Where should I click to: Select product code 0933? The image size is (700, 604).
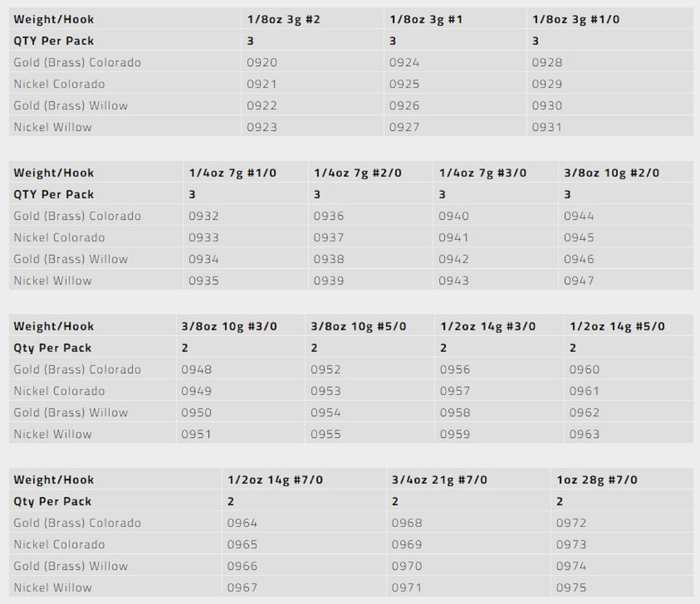(204, 237)
